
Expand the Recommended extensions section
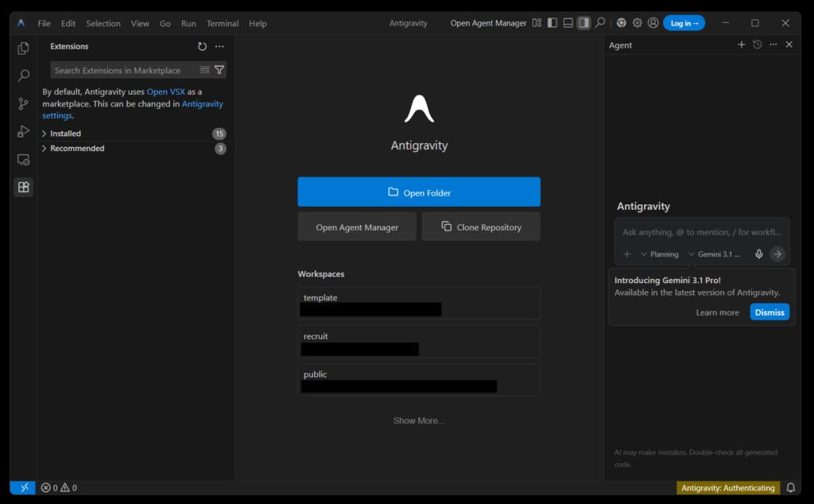(77, 149)
